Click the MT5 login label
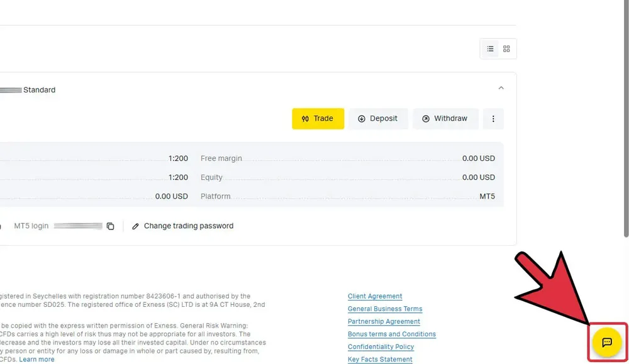 [x=31, y=226]
